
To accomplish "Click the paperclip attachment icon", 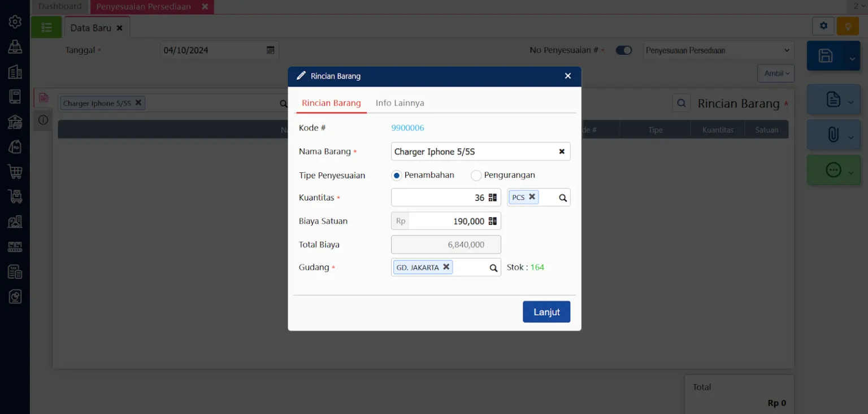I will point(833,134).
